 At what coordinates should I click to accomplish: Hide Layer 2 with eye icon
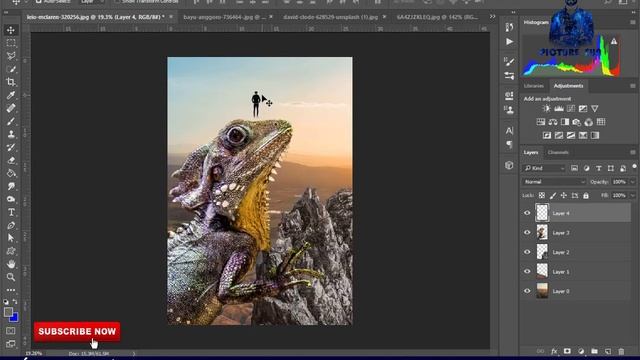pos(527,252)
